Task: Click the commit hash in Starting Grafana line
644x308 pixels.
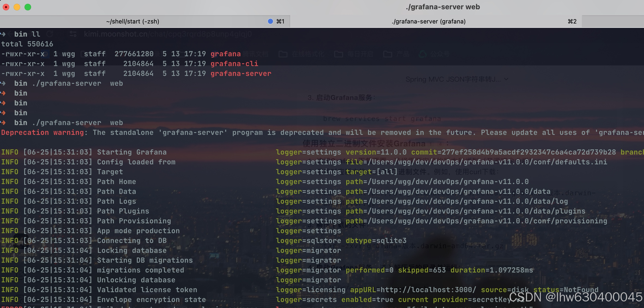Action: (x=528, y=152)
